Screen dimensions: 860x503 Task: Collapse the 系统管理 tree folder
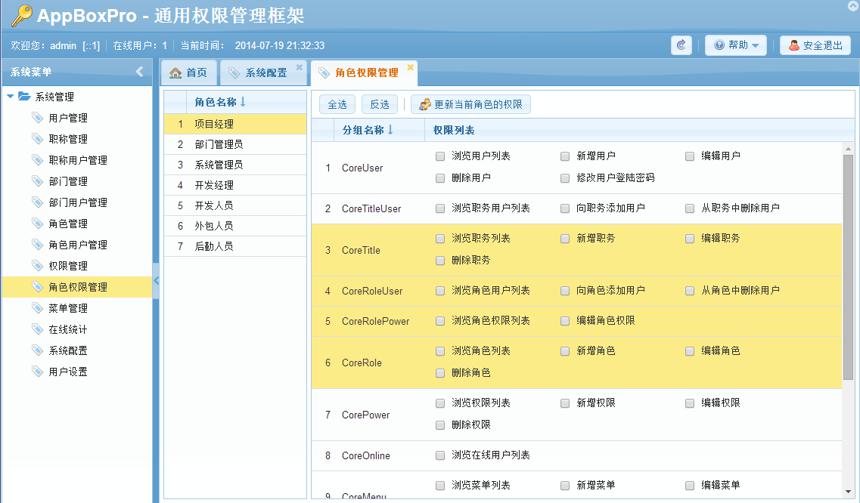tap(10, 97)
